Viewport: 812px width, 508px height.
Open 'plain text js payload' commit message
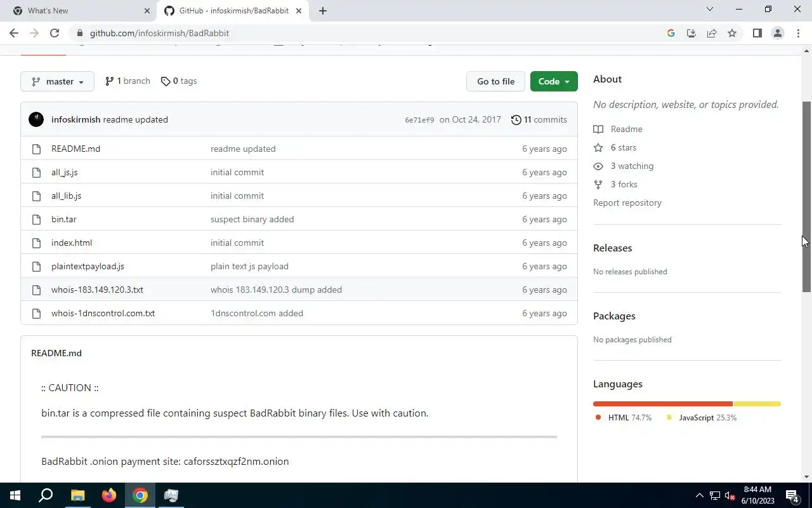tap(249, 266)
